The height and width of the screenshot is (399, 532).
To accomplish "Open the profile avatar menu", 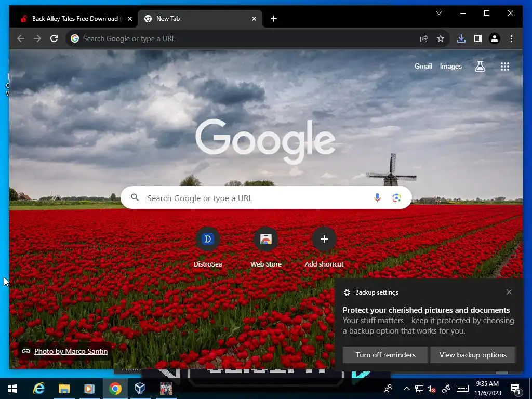I will pyautogui.click(x=495, y=38).
